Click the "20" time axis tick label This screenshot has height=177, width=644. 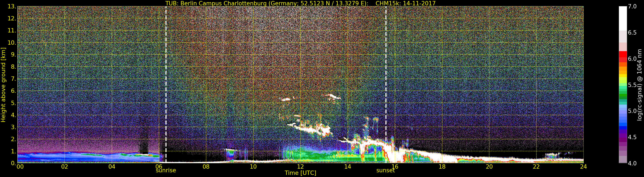(489, 167)
